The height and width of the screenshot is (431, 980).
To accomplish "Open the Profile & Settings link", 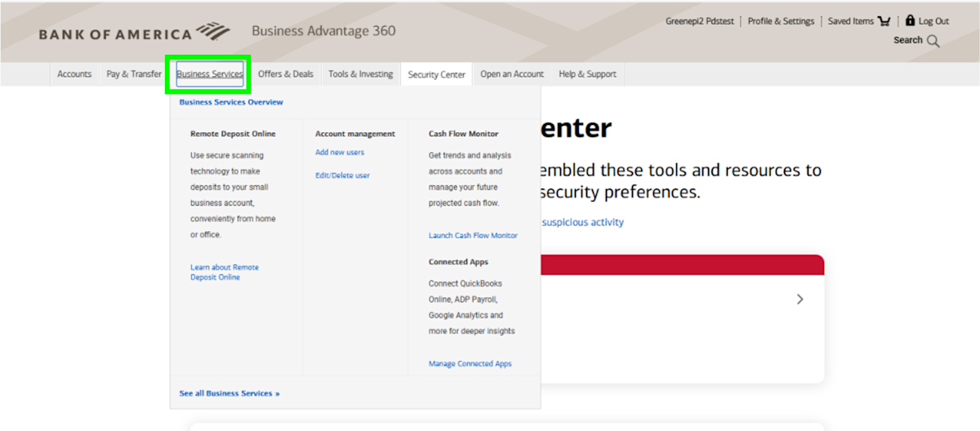I will coord(781,21).
